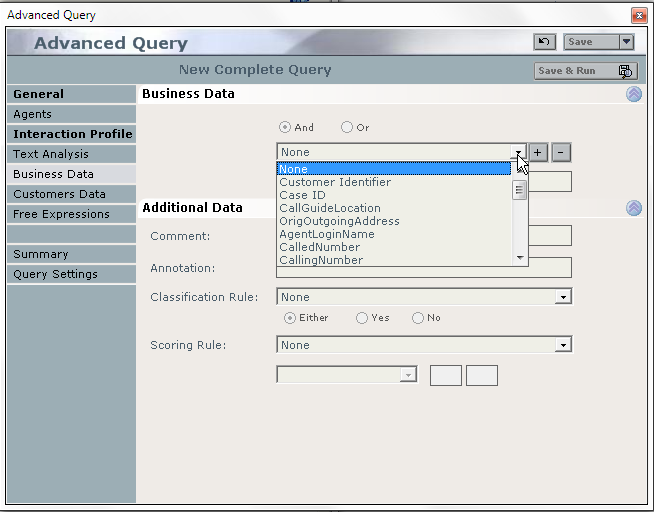654x512 pixels.
Task: Pick Customer Identifier from the list
Action: (x=335, y=182)
